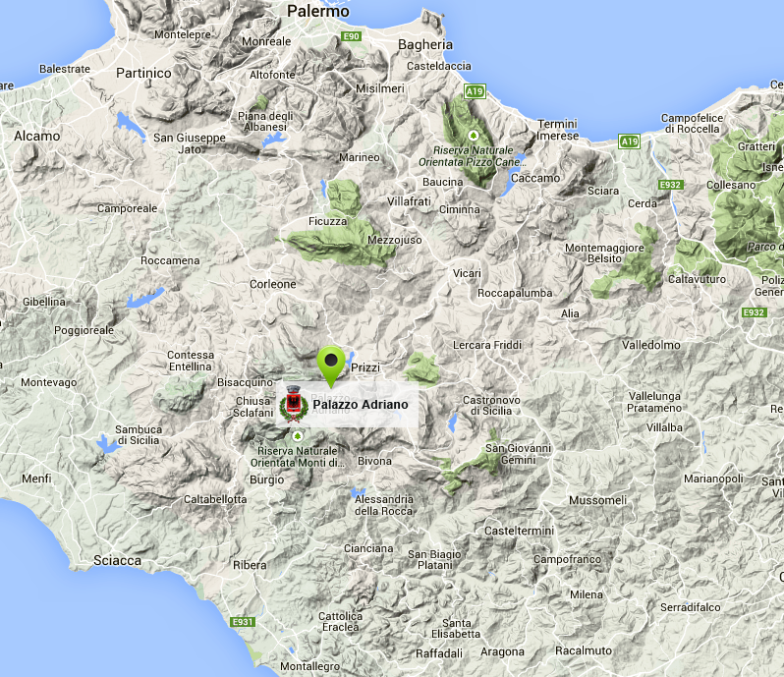
Task: Select the Alcamo label
Action: [37, 136]
